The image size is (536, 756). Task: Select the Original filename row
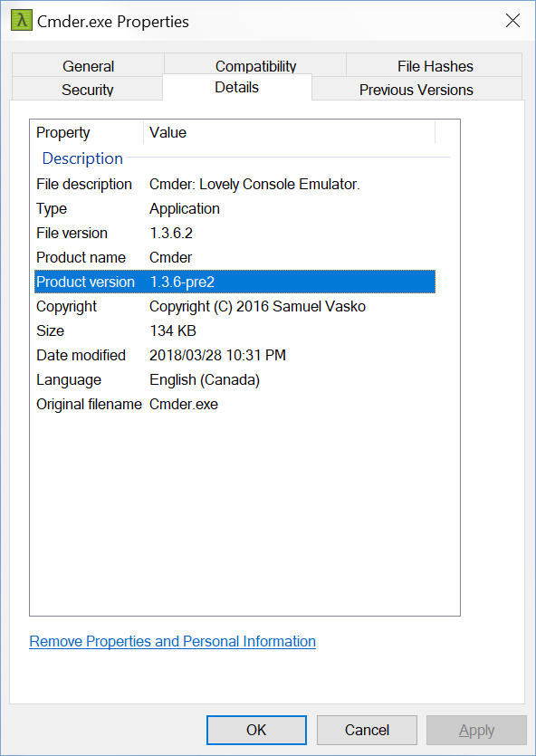click(x=234, y=404)
